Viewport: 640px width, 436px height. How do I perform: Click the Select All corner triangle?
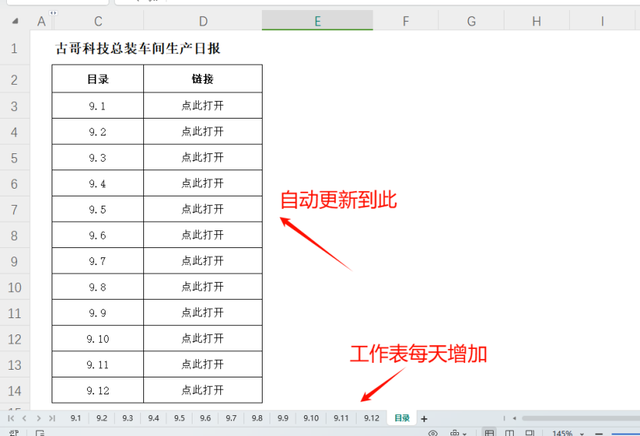pyautogui.click(x=15, y=21)
